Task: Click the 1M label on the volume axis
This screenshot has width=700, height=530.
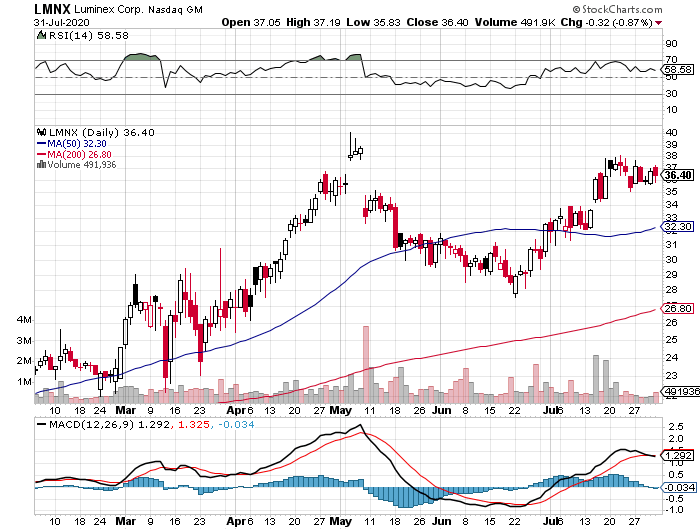Action: pos(25,382)
